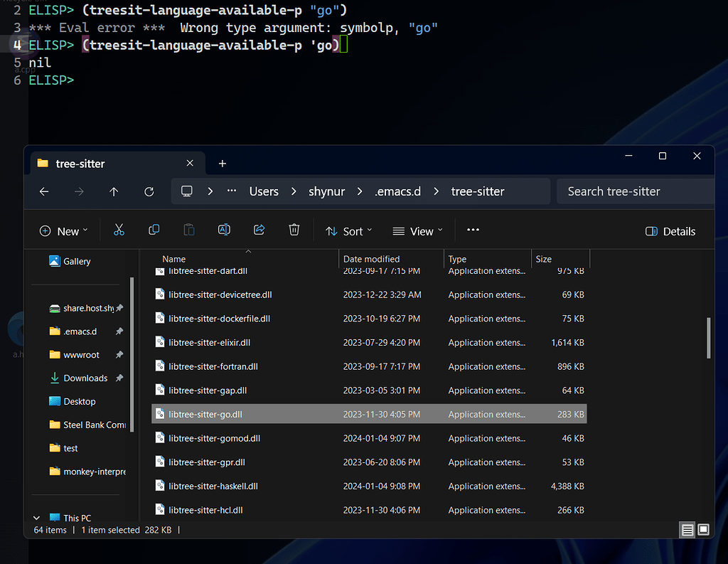Enable details view from the status bar toggle
The height and width of the screenshot is (564, 728).
click(x=687, y=530)
